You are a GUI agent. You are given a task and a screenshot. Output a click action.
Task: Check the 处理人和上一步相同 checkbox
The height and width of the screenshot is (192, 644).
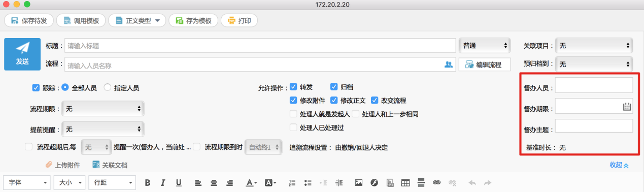coord(356,114)
